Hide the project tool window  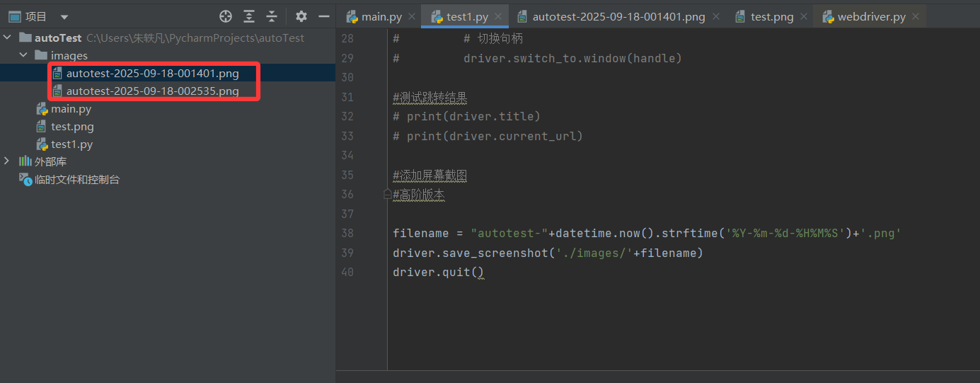pos(324,16)
